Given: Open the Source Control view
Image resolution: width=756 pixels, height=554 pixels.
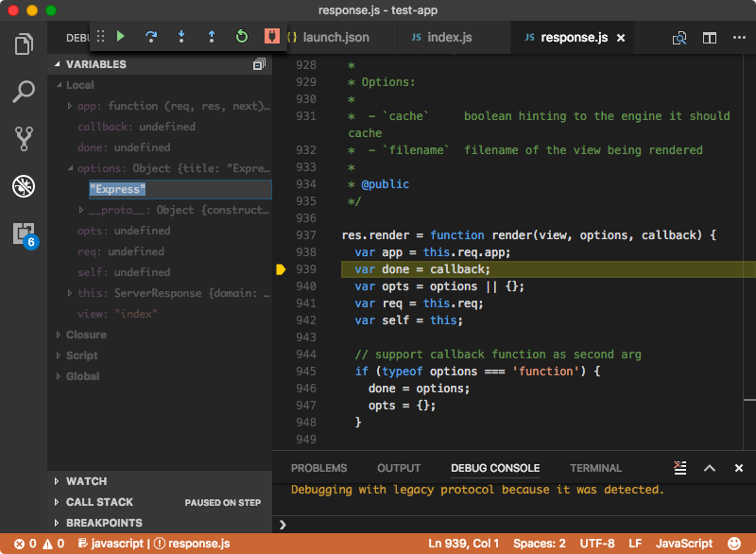Looking at the screenshot, I should [24, 139].
